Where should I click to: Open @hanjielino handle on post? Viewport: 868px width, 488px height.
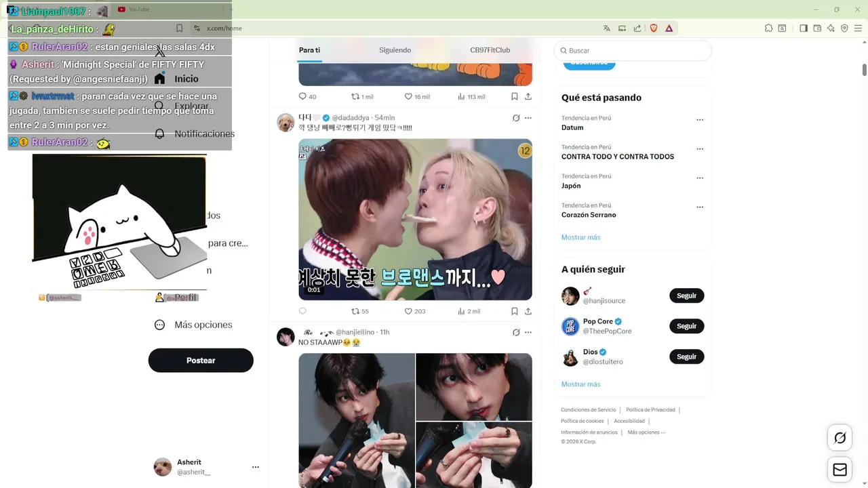coord(357,332)
